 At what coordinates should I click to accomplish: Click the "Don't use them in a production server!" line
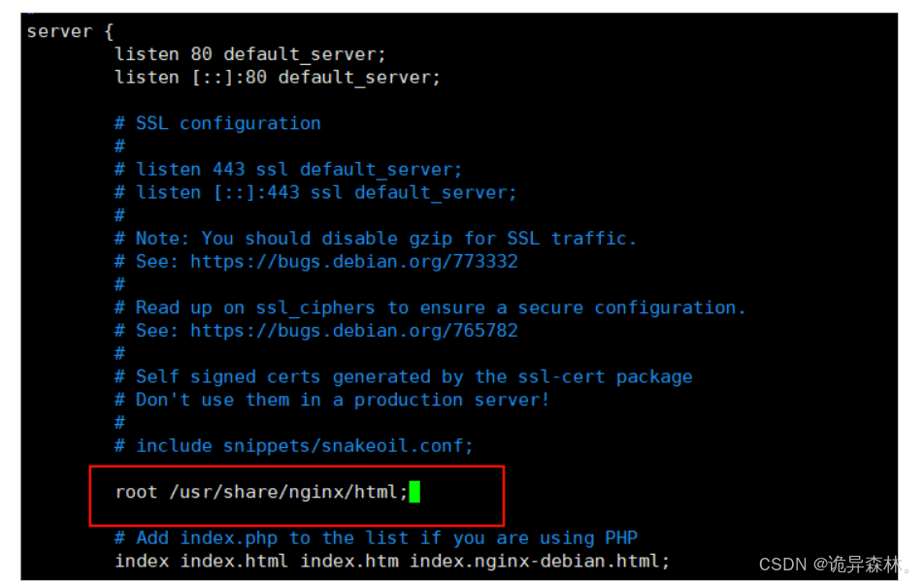pyautogui.click(x=332, y=400)
